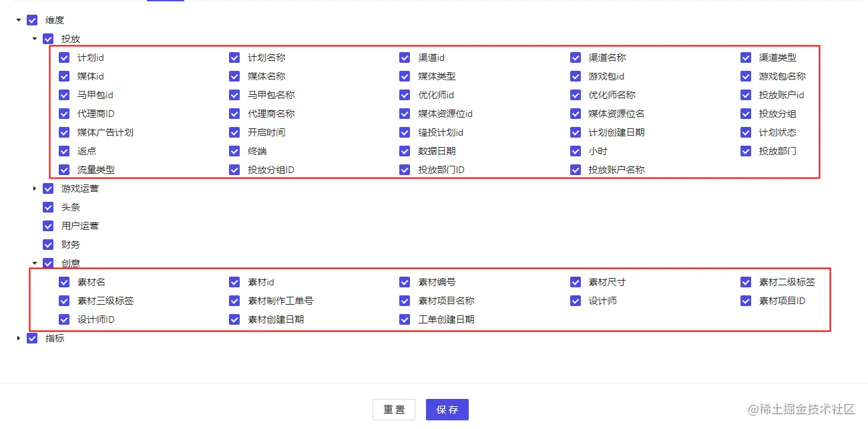Toggle the 设计师 checkbox
Screen dimensions: 868x429
576,301
